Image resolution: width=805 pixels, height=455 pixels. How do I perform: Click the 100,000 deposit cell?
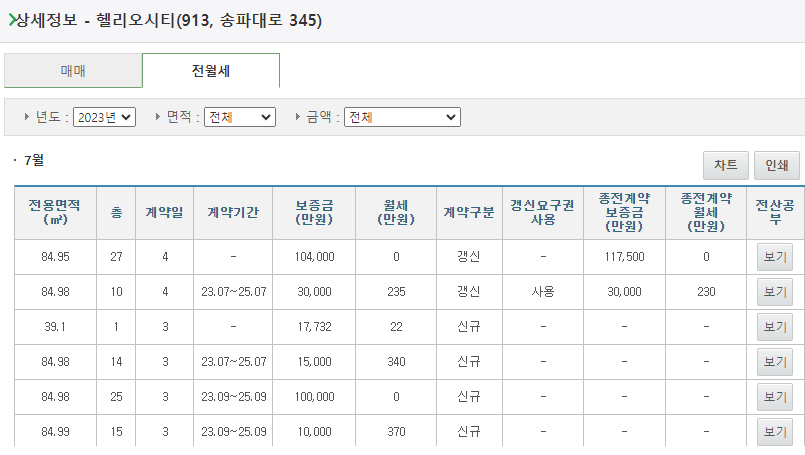tap(314, 396)
